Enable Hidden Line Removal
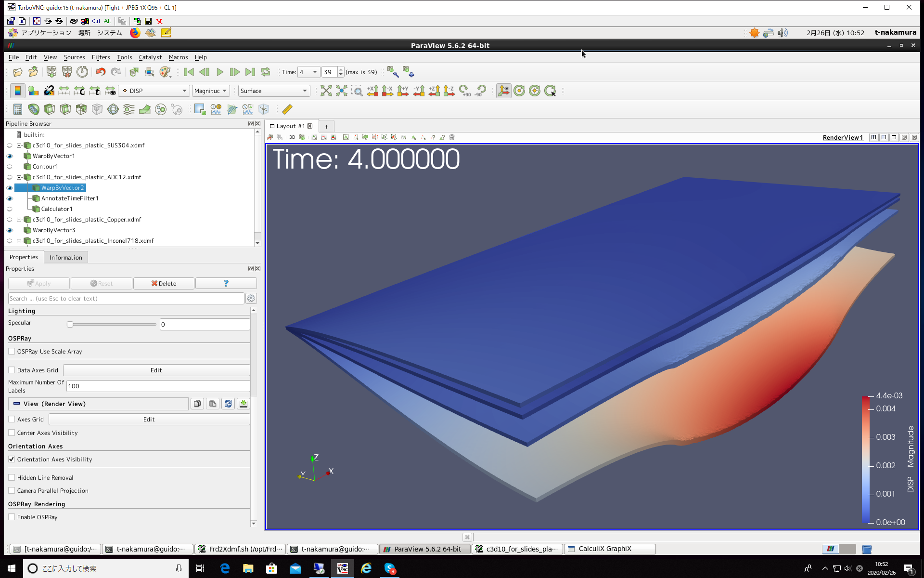The width and height of the screenshot is (924, 578). pyautogui.click(x=12, y=478)
